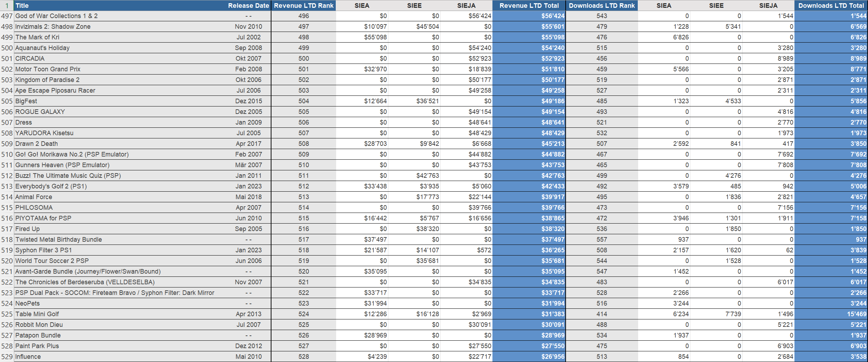Select the Everybody's Golf 2 (PS1) cell
The width and height of the screenshot is (868, 362).
[51, 186]
